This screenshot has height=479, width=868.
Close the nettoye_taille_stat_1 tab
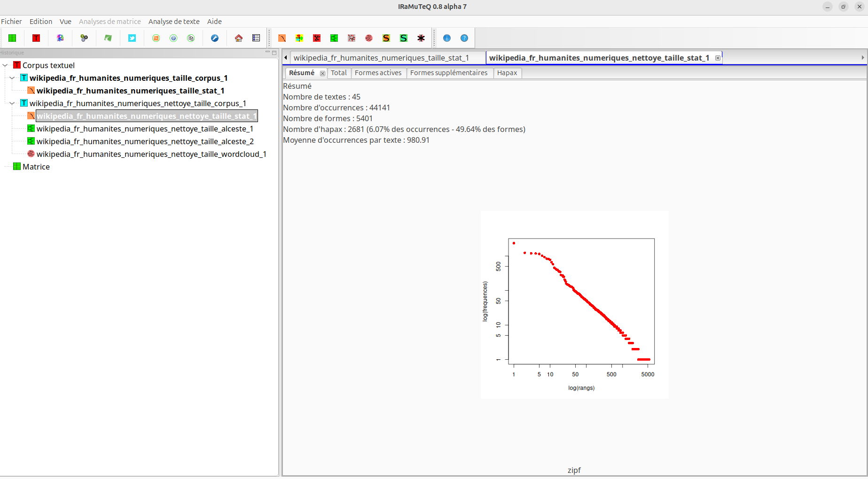click(x=718, y=58)
